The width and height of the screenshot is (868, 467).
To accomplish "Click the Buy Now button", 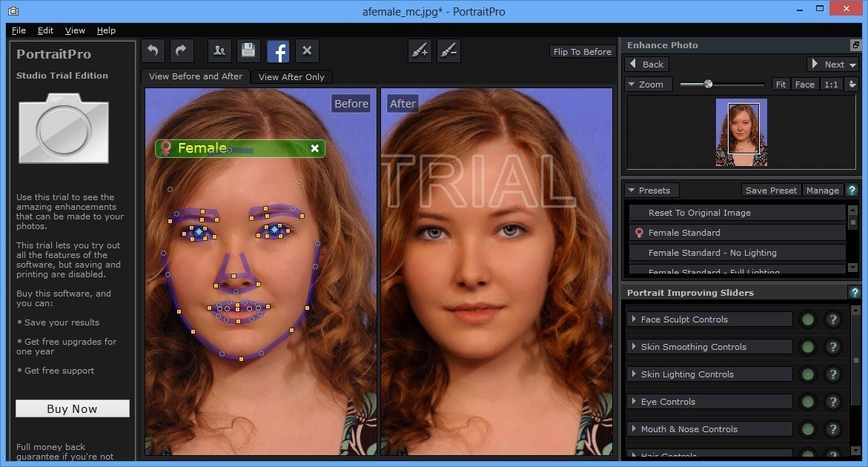I will click(73, 408).
